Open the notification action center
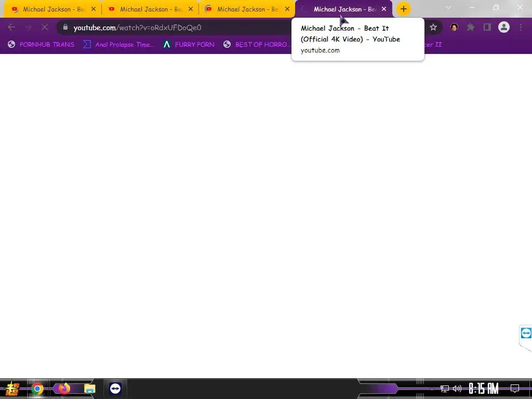This screenshot has height=399, width=532. click(x=515, y=389)
